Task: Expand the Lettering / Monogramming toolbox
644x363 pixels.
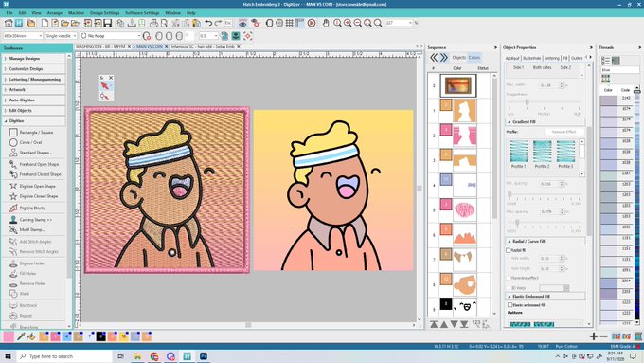Action: tap(34, 79)
